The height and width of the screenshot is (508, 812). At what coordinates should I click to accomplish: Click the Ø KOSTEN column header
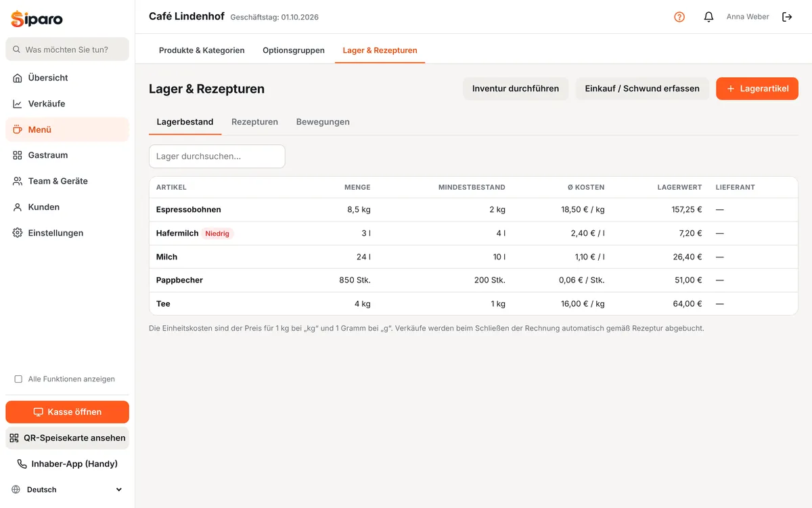coord(586,187)
